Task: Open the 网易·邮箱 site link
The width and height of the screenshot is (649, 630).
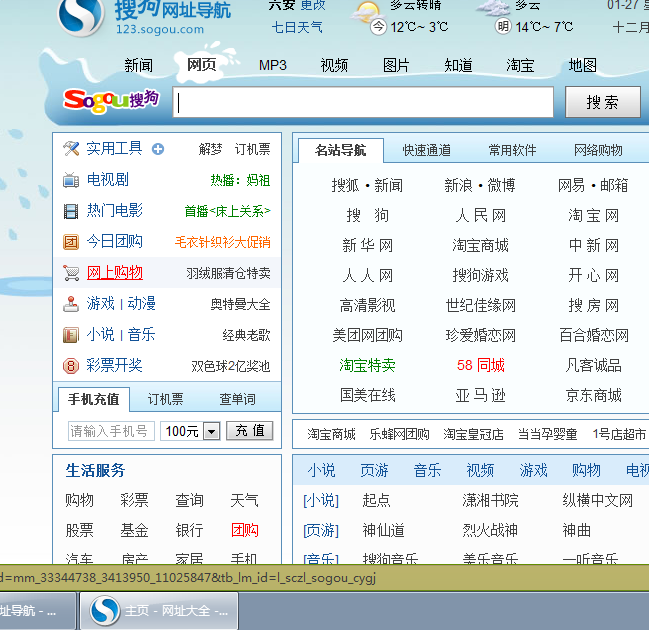Action: tap(593, 185)
